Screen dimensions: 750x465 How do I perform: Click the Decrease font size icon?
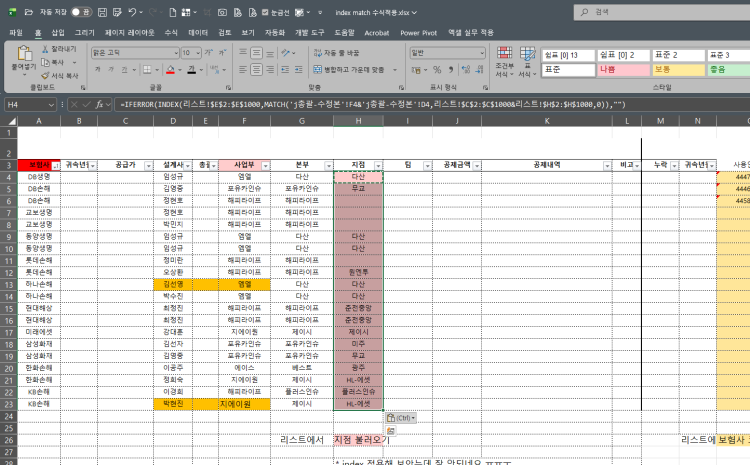pyautogui.click(x=222, y=53)
